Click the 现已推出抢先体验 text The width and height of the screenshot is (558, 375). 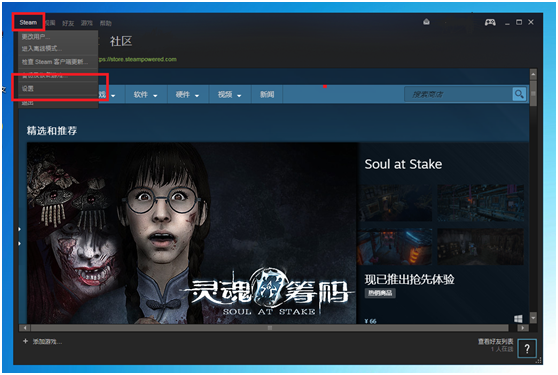410,280
